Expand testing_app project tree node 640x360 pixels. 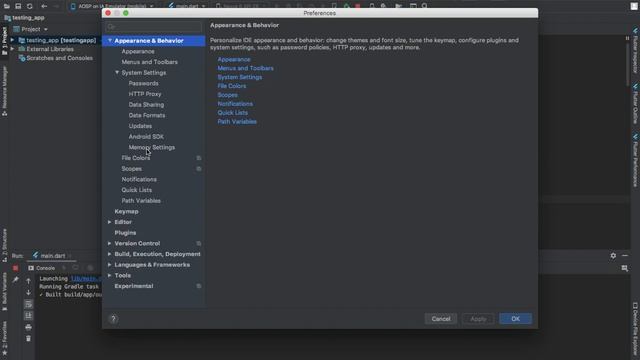point(12,40)
